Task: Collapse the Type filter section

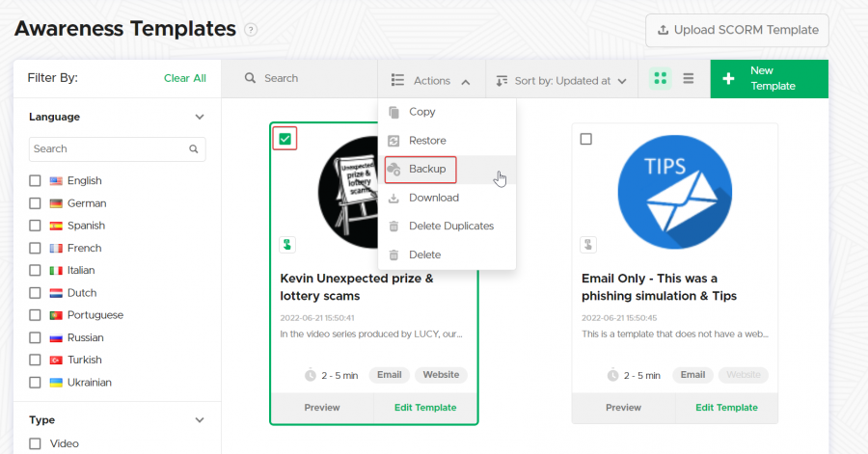Action: pos(200,420)
